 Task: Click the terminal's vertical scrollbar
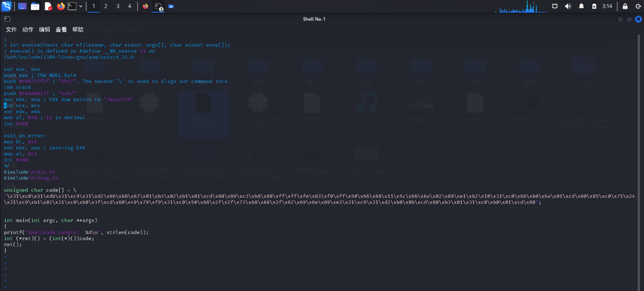click(x=638, y=161)
